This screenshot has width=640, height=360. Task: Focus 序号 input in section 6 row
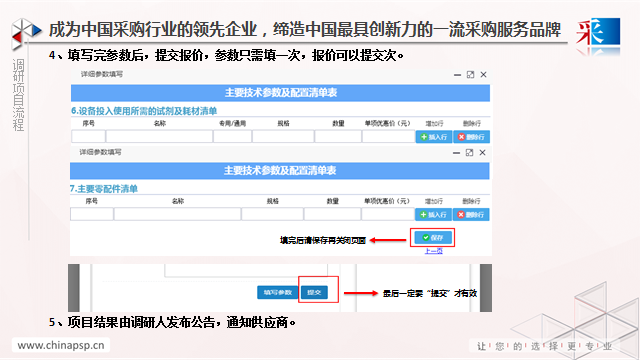coord(88,136)
